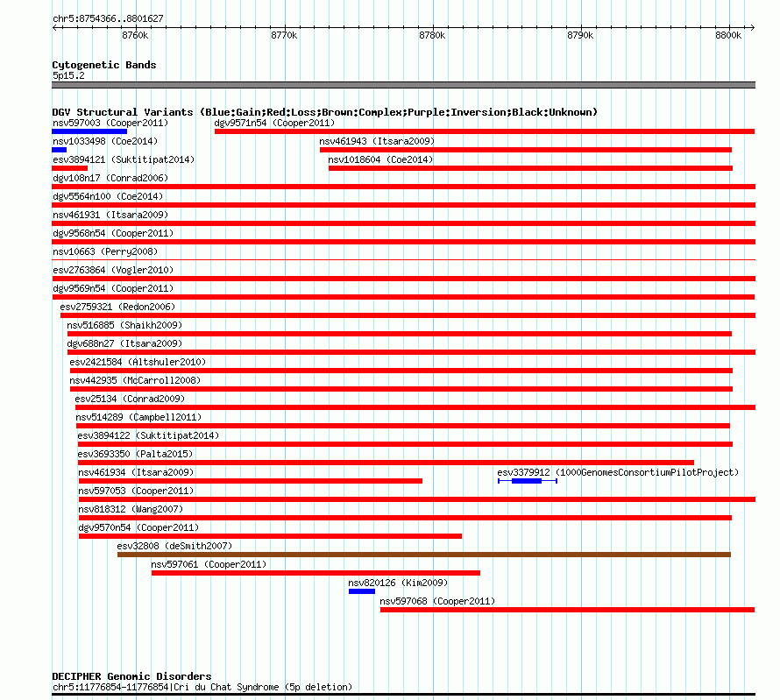The image size is (780, 700).
Task: Open nsv461943 (Itsara2009) variant label
Action: click(x=377, y=141)
